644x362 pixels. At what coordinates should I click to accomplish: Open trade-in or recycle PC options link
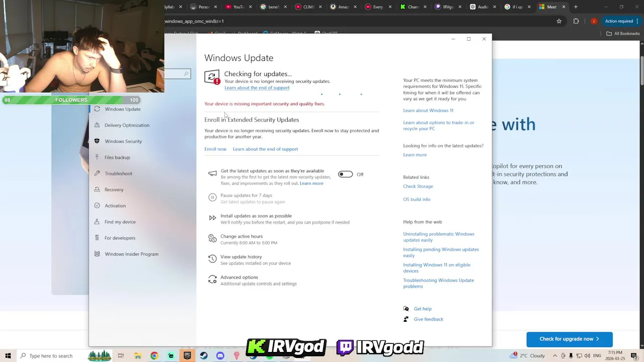pyautogui.click(x=439, y=126)
